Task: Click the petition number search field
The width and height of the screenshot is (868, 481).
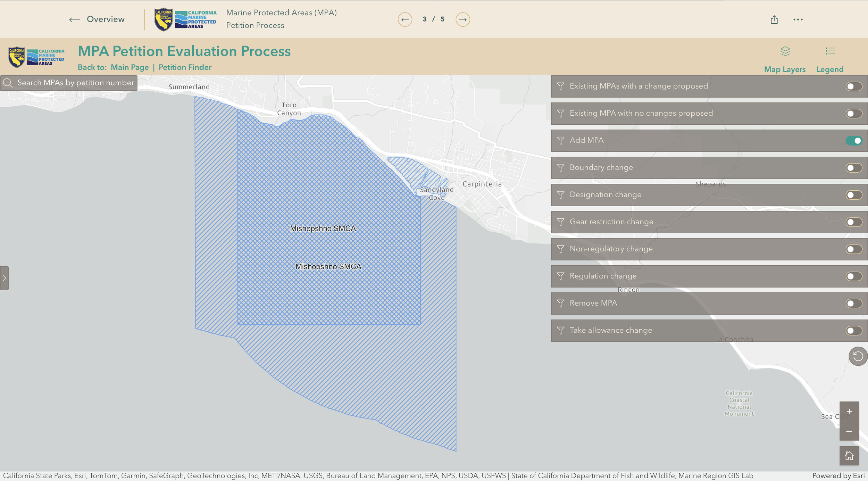Action: pos(75,83)
